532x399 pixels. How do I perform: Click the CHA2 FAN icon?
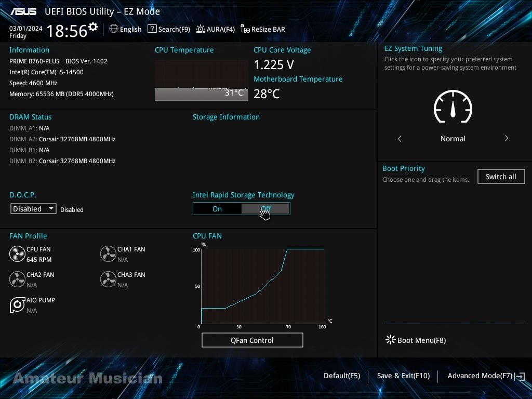point(17,279)
